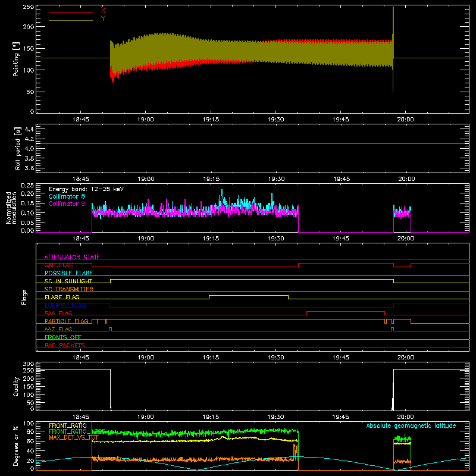This screenshot has height=476, width=476.
Task: Click the BAD_PACKETS flag label
Action: [x=65, y=346]
